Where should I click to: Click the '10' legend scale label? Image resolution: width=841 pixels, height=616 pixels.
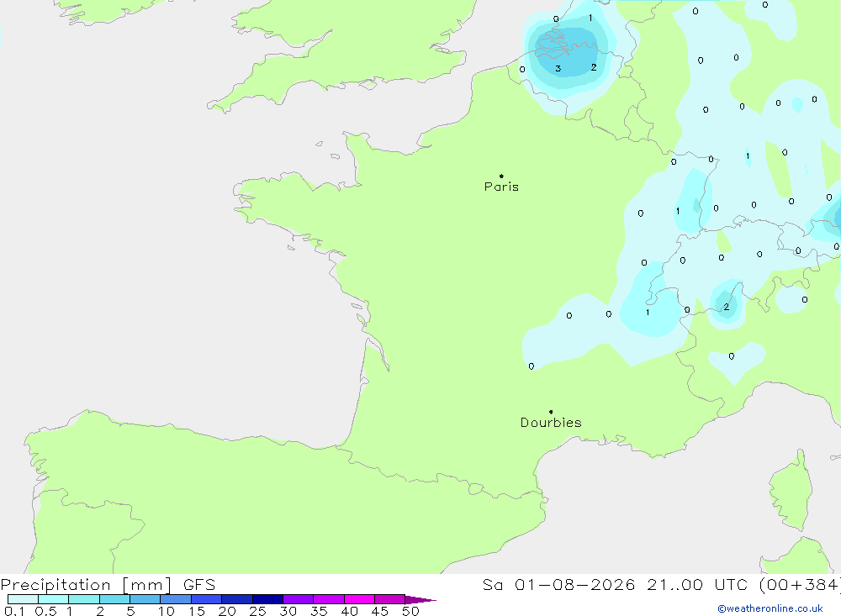pyautogui.click(x=167, y=611)
